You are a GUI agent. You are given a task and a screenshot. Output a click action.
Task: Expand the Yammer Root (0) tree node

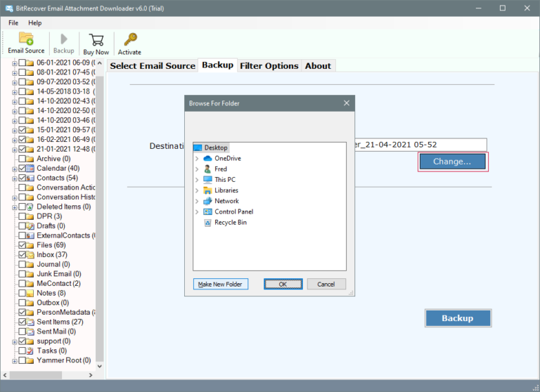[x=15, y=361]
